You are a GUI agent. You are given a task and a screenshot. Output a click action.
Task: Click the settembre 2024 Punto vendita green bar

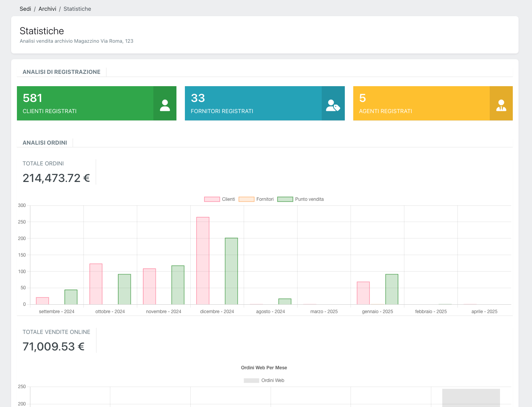coord(71,297)
